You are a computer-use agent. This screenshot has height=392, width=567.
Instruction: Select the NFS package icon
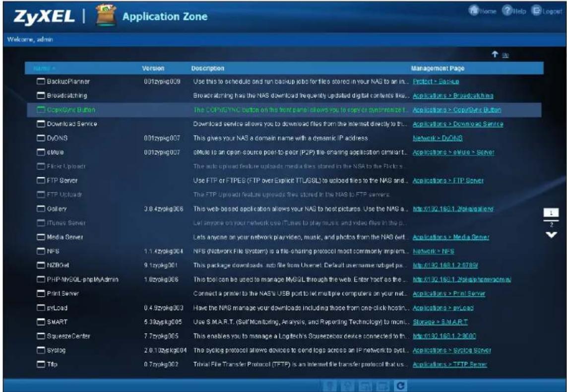[x=41, y=251]
